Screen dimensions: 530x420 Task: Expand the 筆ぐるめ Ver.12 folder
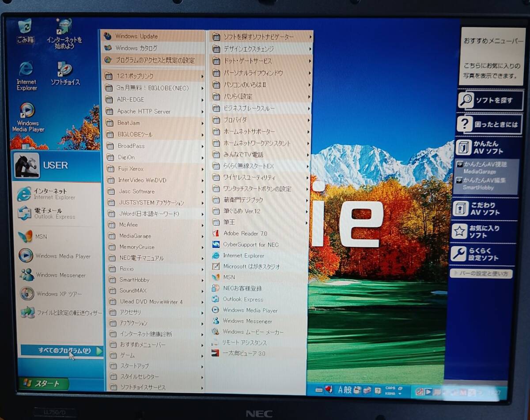[259, 211]
